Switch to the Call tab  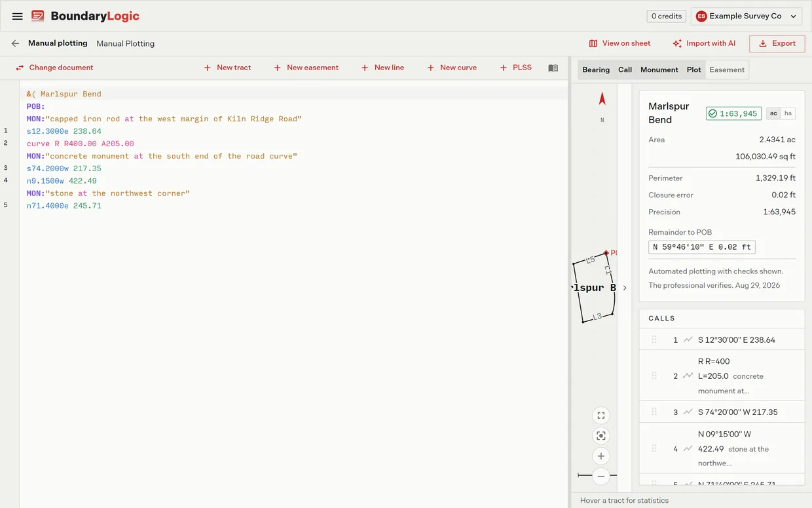pyautogui.click(x=625, y=69)
